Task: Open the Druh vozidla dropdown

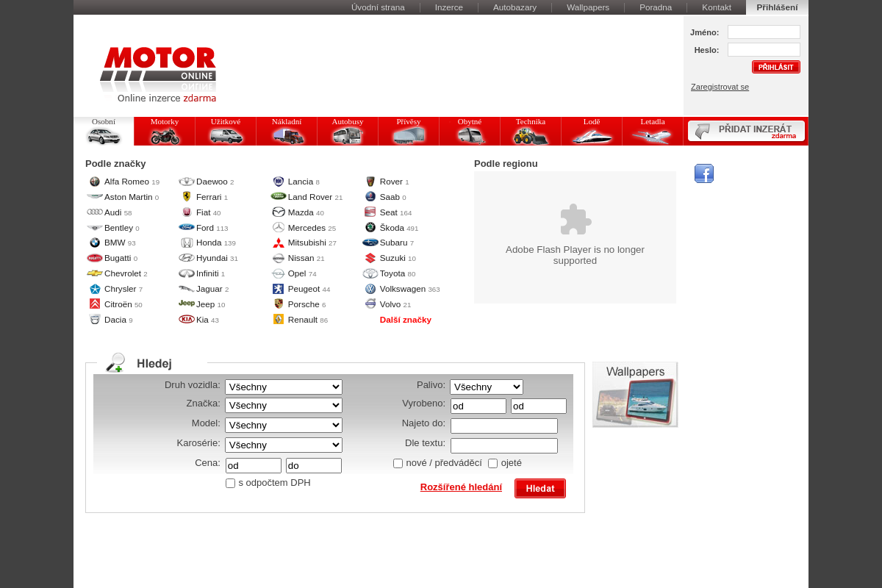Action: click(283, 387)
